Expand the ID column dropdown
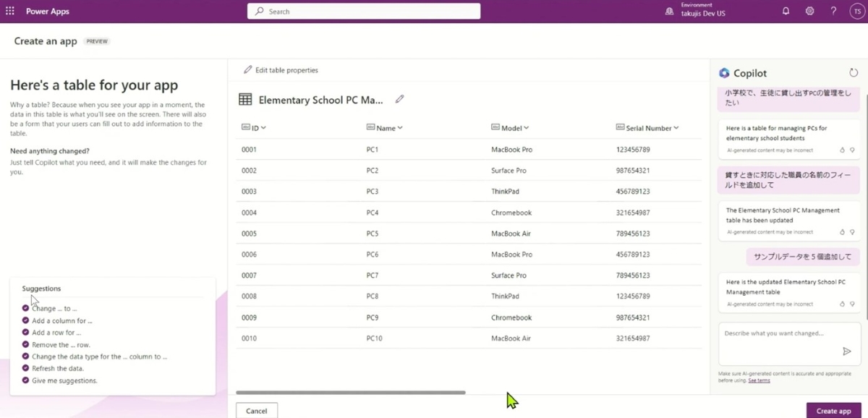This screenshot has width=868, height=418. (x=263, y=128)
